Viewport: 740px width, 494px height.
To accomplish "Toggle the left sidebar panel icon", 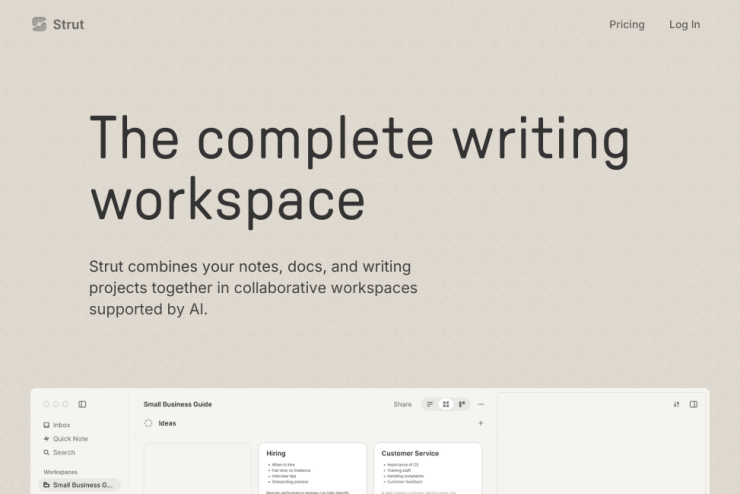I will click(x=82, y=404).
